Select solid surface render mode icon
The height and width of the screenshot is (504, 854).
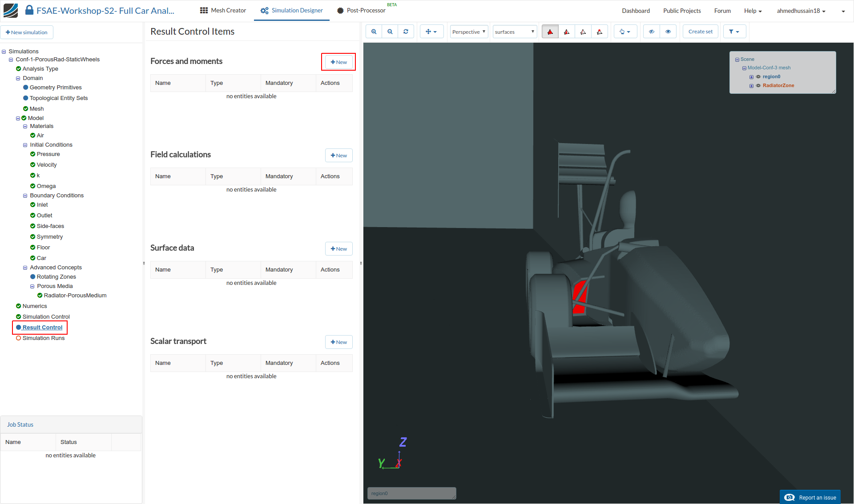tap(550, 32)
